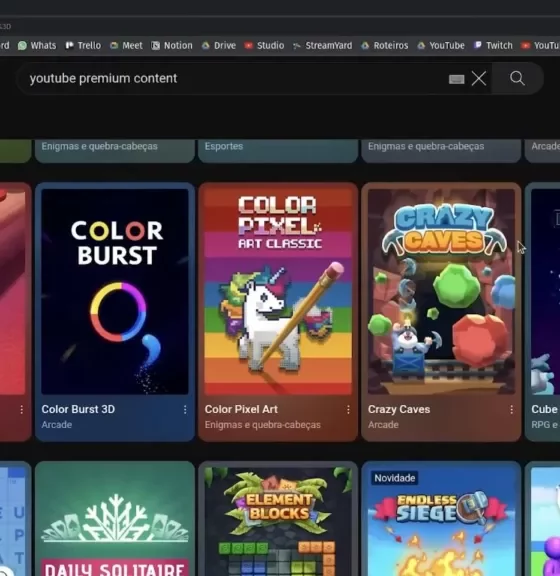The height and width of the screenshot is (576, 560).
Task: Open options menu on the red card at left edge
Action: [x=22, y=410]
